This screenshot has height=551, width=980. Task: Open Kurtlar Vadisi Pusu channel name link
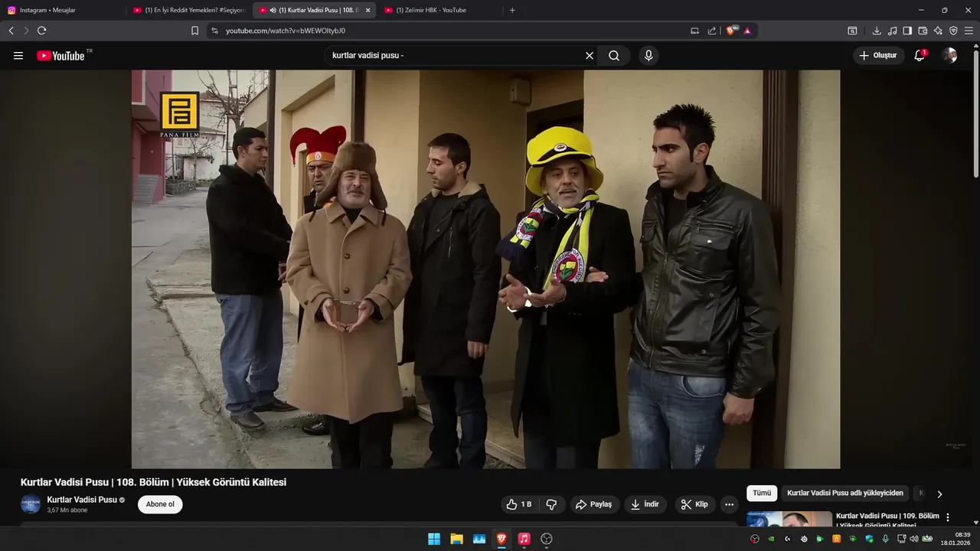[x=82, y=500]
